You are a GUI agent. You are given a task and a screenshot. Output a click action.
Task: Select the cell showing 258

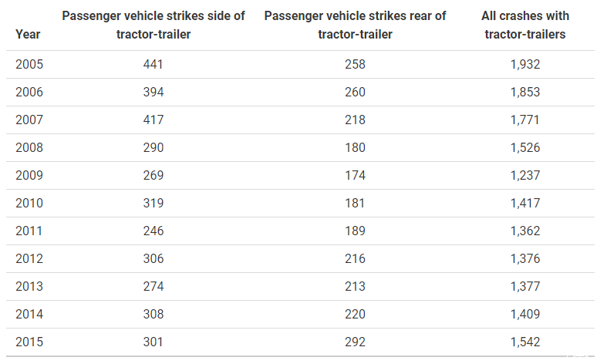355,65
